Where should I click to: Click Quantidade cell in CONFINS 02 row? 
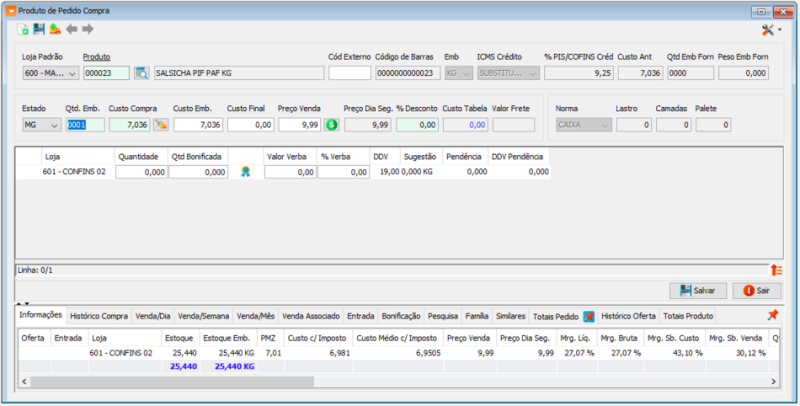pyautogui.click(x=141, y=172)
